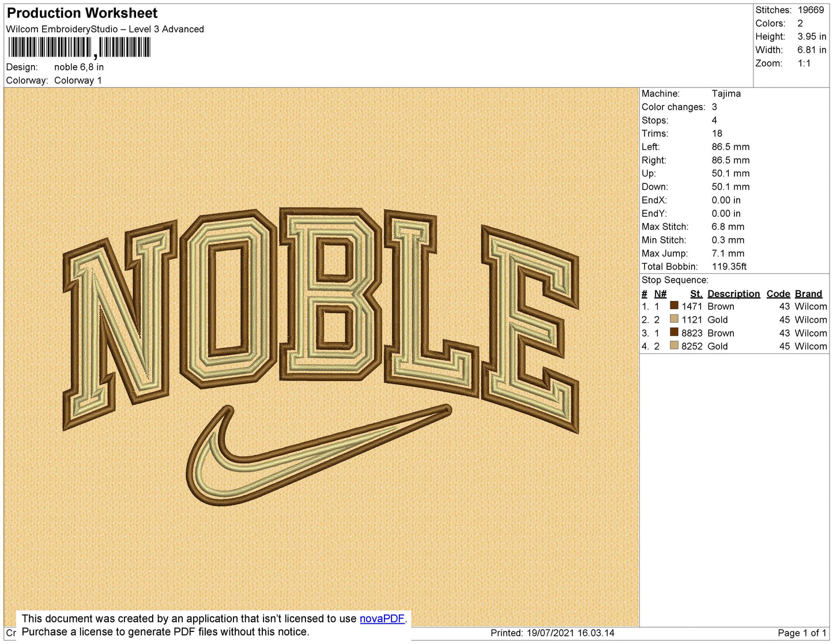Viewport: 833px width, 644px height.
Task: Click the Height value '3.95 in'
Action: pyautogui.click(x=812, y=36)
